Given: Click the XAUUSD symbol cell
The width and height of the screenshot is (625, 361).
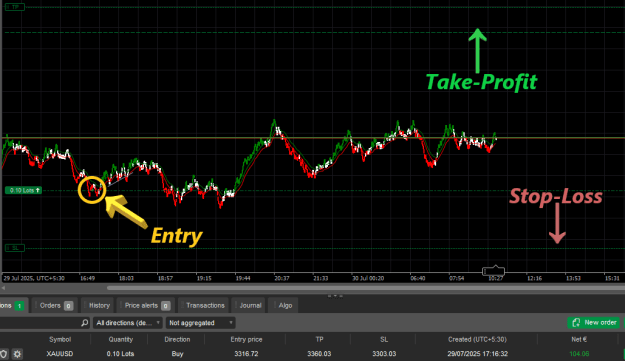Looking at the screenshot, I should (x=60, y=354).
